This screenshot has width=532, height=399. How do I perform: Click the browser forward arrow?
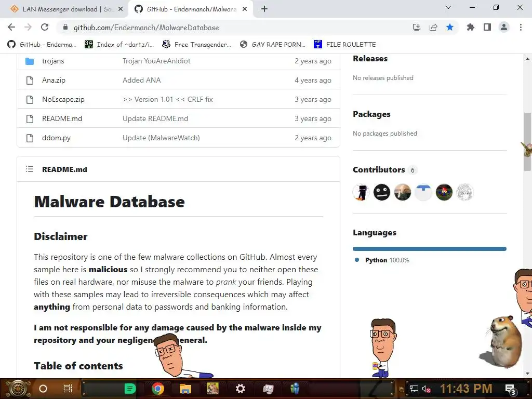28,27
